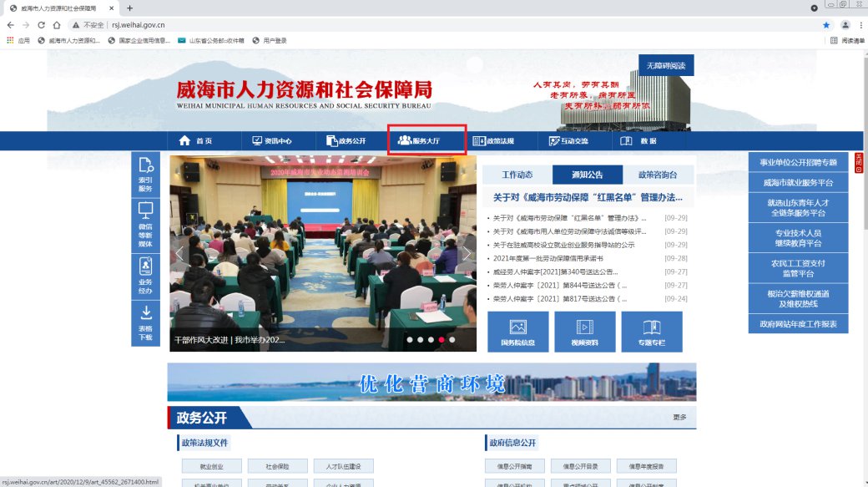The width and height of the screenshot is (868, 487).
Task: Open the 应用 apps bookmark icon
Action: [x=18, y=40]
